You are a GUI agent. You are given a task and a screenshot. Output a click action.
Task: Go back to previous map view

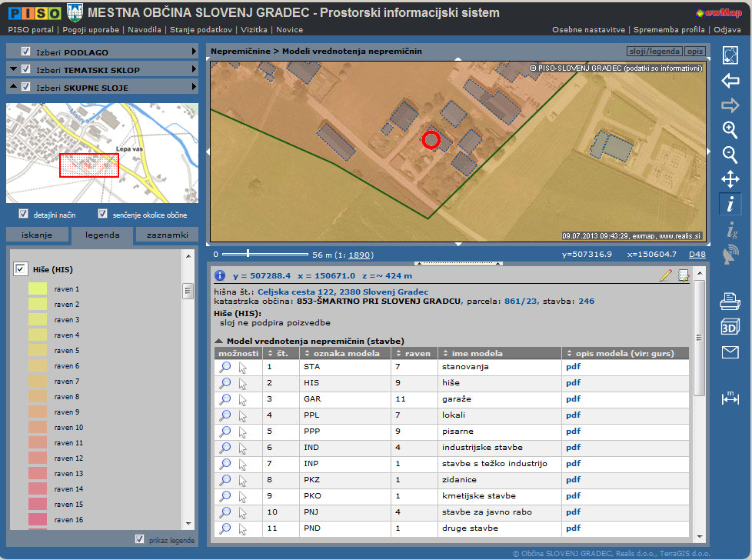click(x=730, y=80)
